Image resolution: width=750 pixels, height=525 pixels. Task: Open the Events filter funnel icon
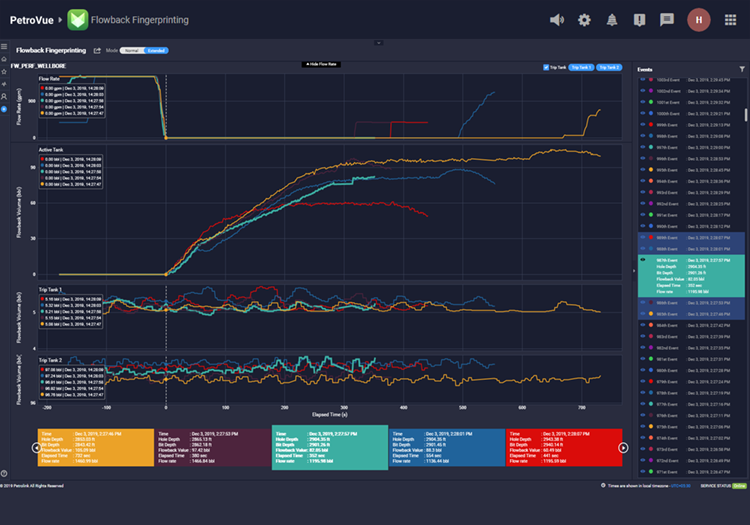click(742, 69)
